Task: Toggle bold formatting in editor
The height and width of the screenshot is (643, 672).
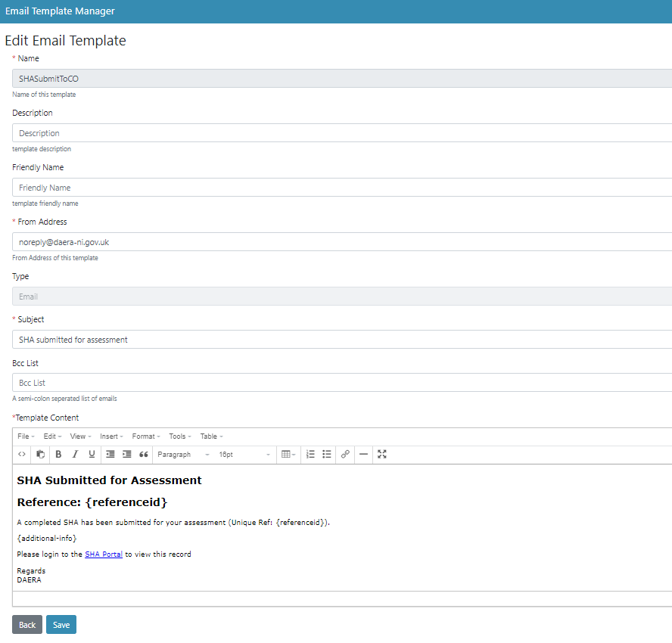Action: [58, 455]
